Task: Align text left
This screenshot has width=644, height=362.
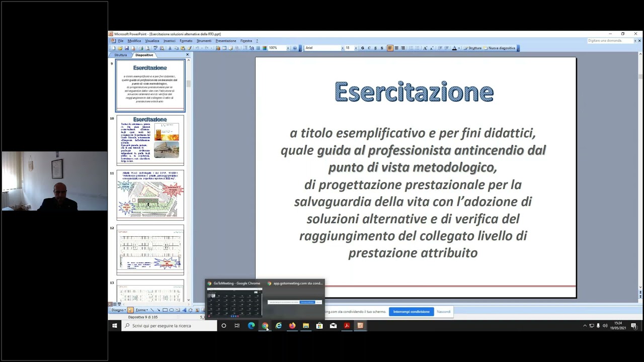Action: click(390, 48)
